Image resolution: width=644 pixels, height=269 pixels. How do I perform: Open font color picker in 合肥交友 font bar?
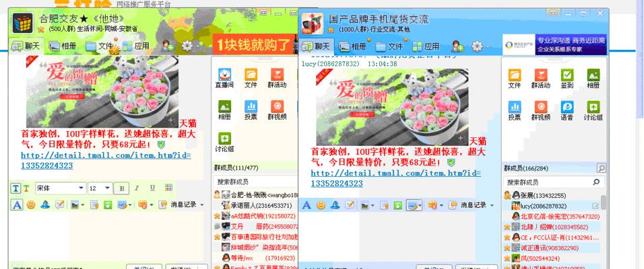(168, 188)
